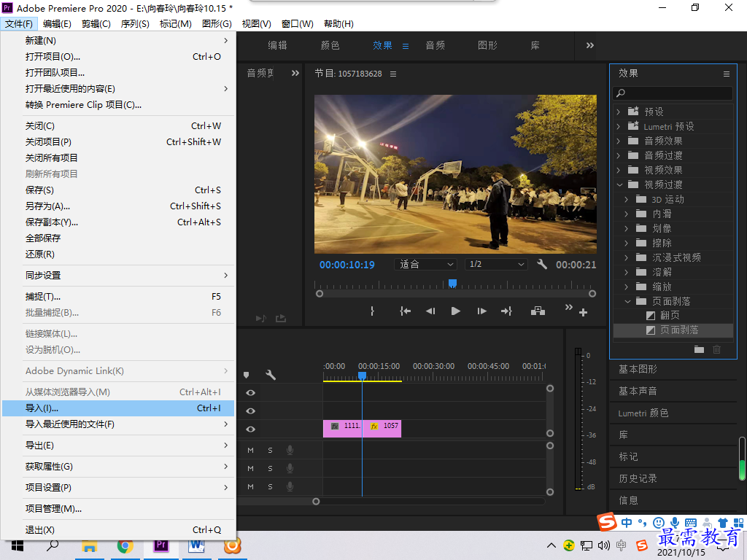Create new custom bin folder icon
Screen dimensions: 747x560
point(699,349)
